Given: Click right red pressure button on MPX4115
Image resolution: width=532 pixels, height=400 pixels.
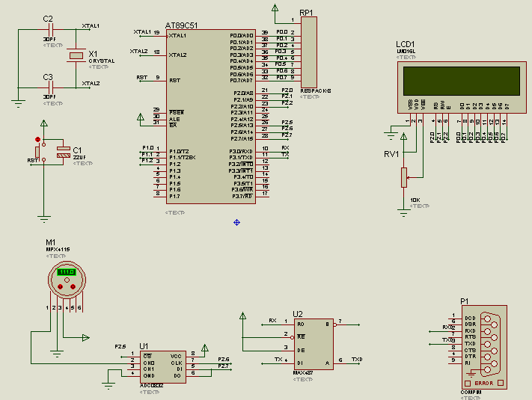Looking at the screenshot, I should tap(73, 287).
